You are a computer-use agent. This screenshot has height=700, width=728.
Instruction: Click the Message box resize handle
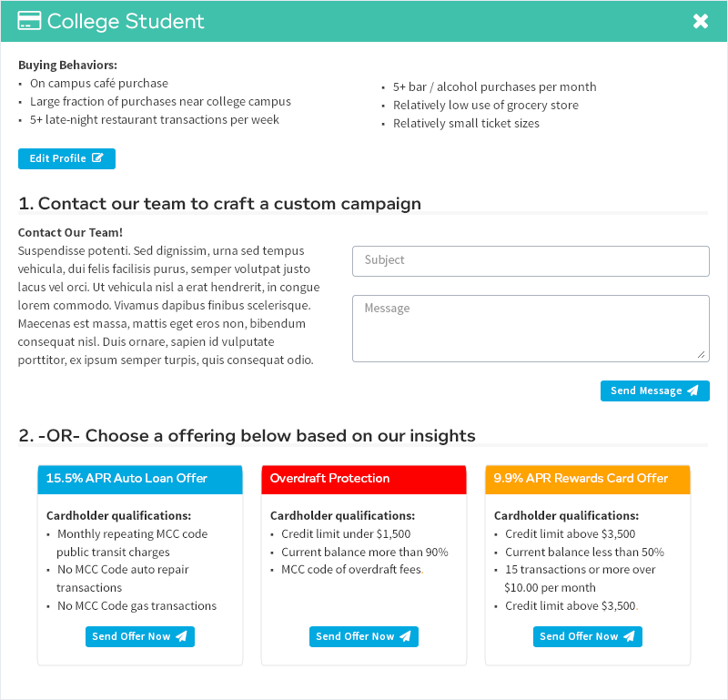coord(701,354)
